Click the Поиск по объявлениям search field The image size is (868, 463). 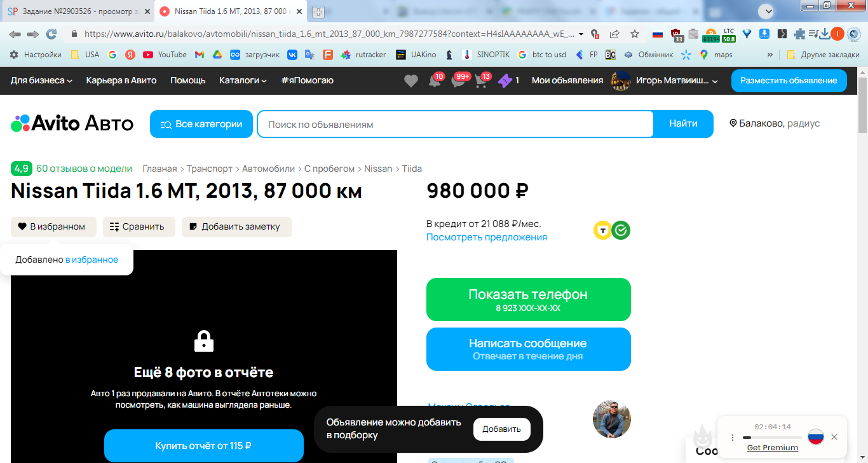coord(455,124)
